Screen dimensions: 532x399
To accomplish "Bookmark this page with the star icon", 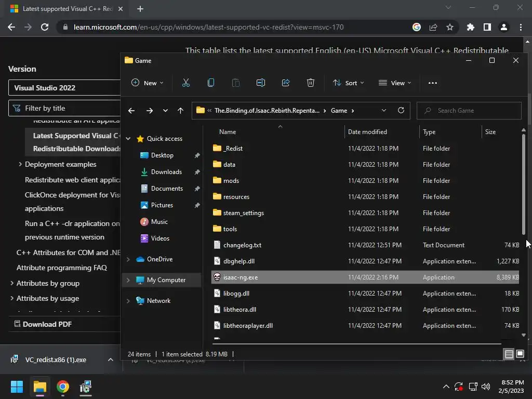I will click(450, 27).
